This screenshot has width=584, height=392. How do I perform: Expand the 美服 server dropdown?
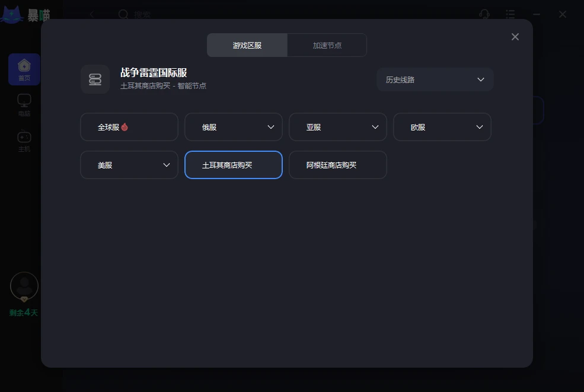click(x=129, y=165)
